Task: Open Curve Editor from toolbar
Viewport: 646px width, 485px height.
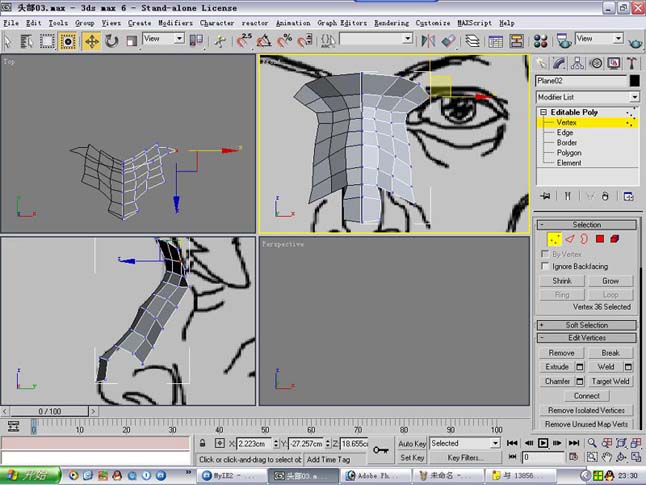Action: coord(496,41)
